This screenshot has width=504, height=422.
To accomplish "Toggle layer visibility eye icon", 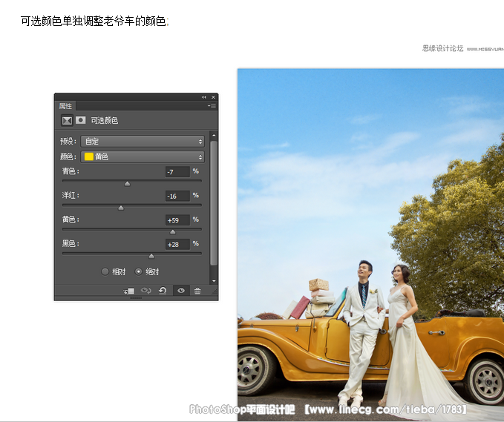I will 181,291.
